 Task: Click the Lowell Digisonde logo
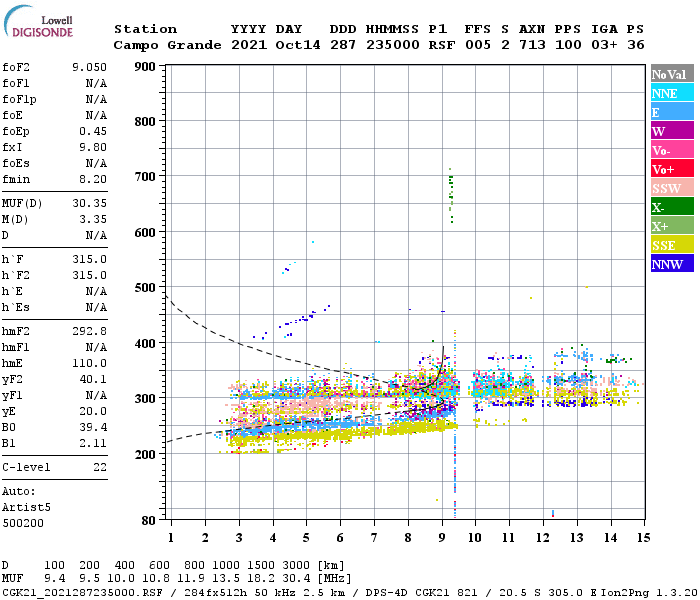point(38,22)
